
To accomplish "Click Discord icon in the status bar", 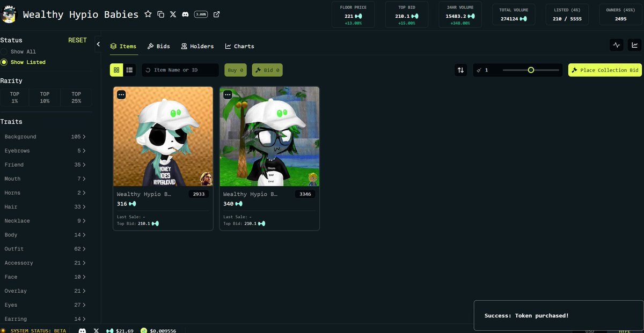I will pos(82,331).
